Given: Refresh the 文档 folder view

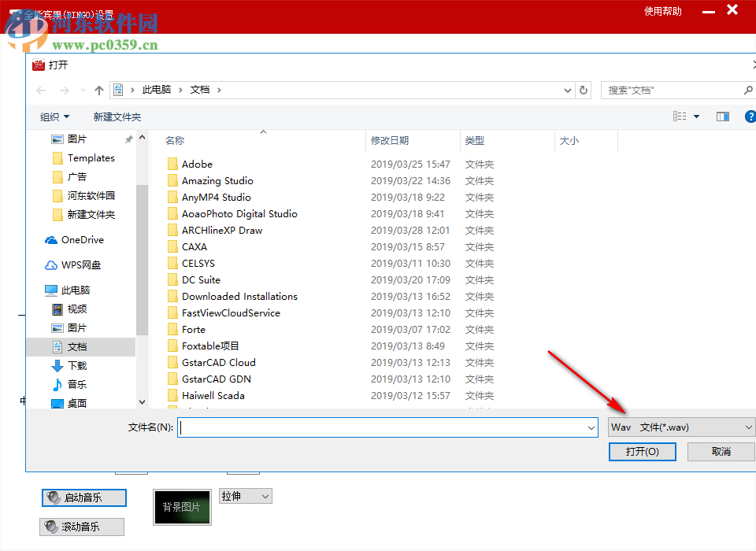Looking at the screenshot, I should click(x=584, y=91).
